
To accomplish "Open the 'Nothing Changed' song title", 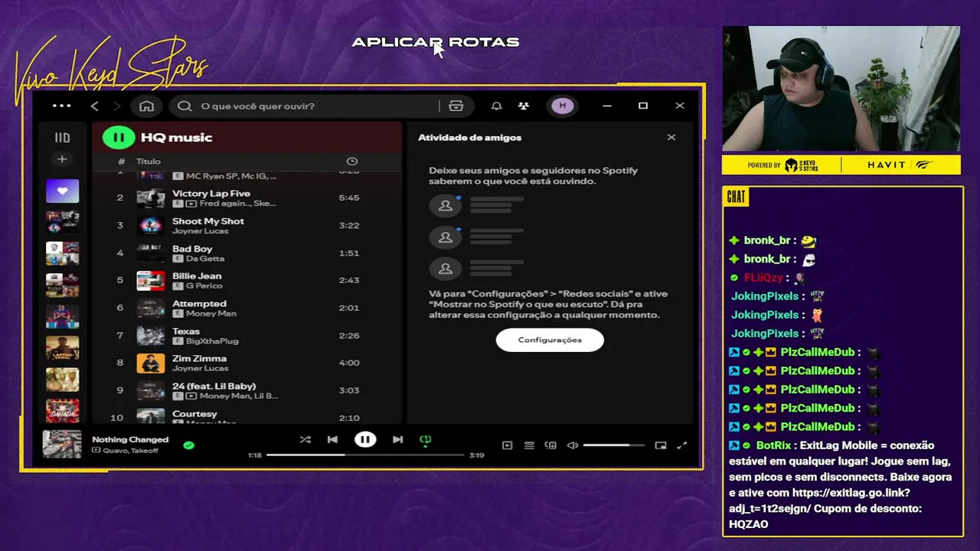I will [130, 439].
